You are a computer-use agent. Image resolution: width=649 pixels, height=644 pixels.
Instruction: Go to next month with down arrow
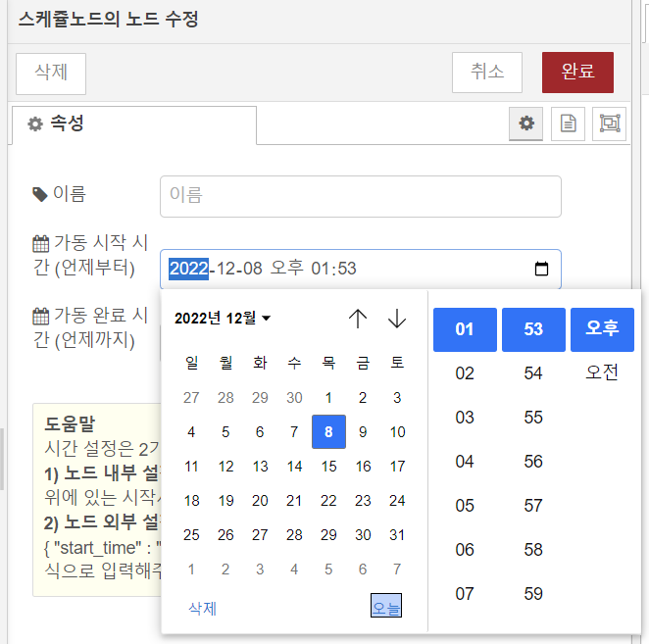pos(397,319)
